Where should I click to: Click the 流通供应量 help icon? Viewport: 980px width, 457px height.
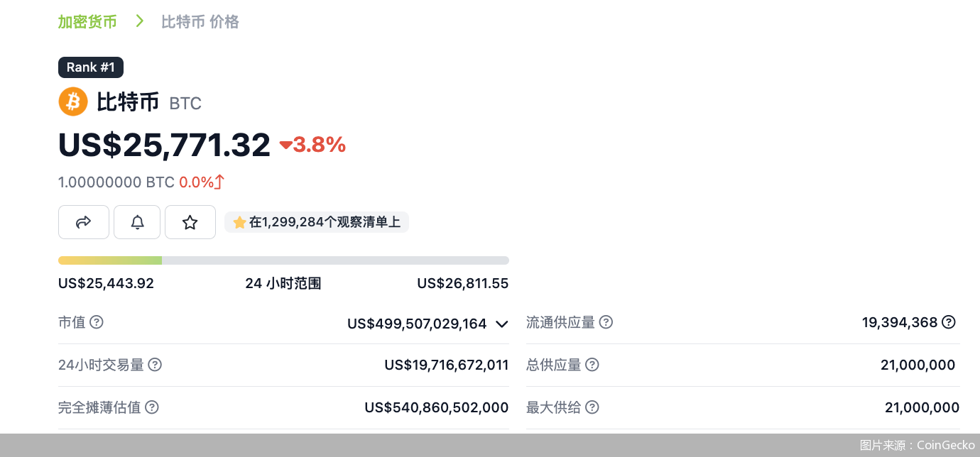[606, 321]
